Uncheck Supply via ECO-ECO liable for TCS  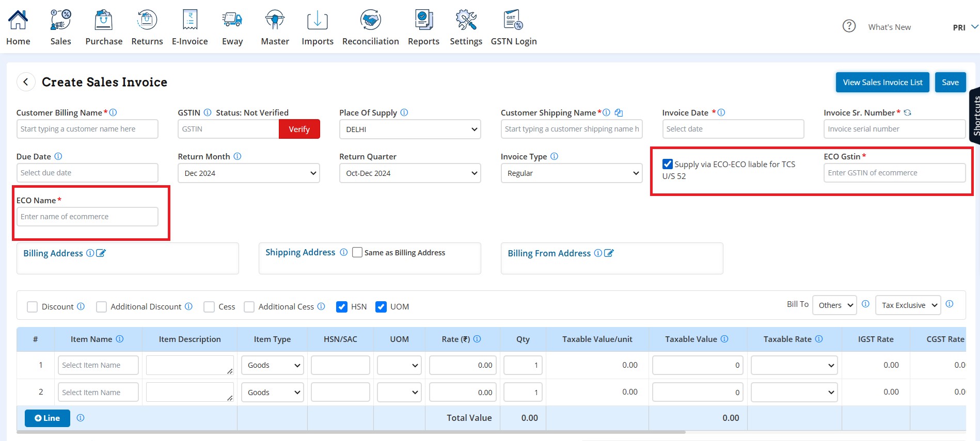668,164
